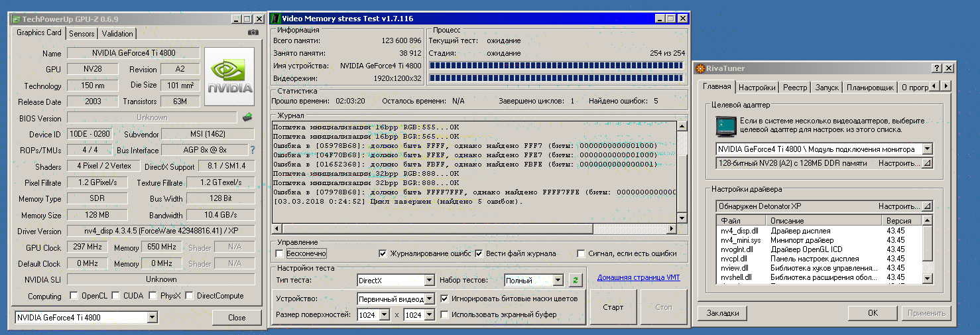Click the RivaTuner tab scroll right arrow
This screenshot has width=980, height=335.
[946, 87]
